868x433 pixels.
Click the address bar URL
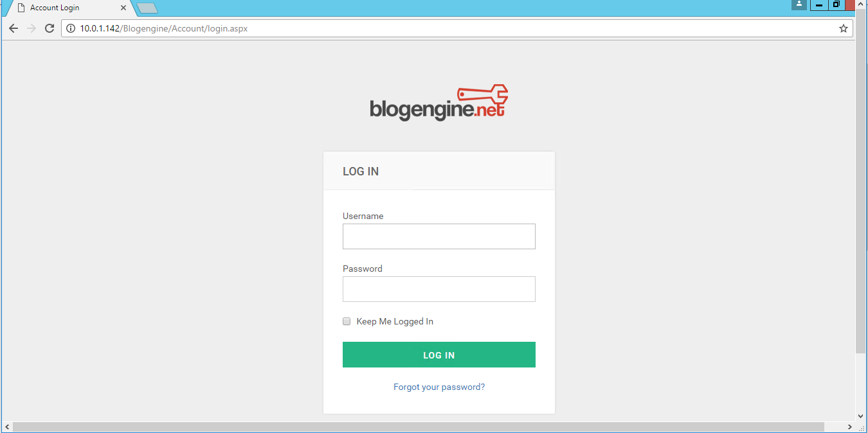click(x=163, y=28)
